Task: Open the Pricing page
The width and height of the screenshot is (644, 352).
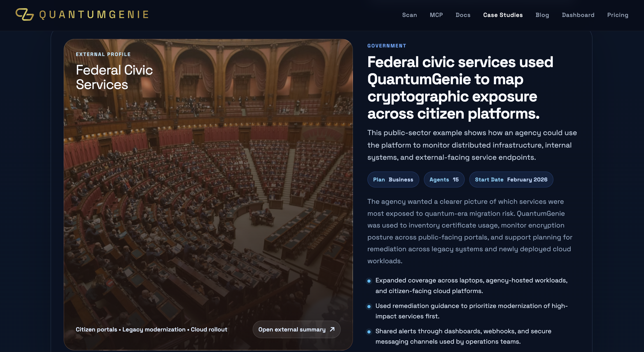Action: pyautogui.click(x=618, y=15)
